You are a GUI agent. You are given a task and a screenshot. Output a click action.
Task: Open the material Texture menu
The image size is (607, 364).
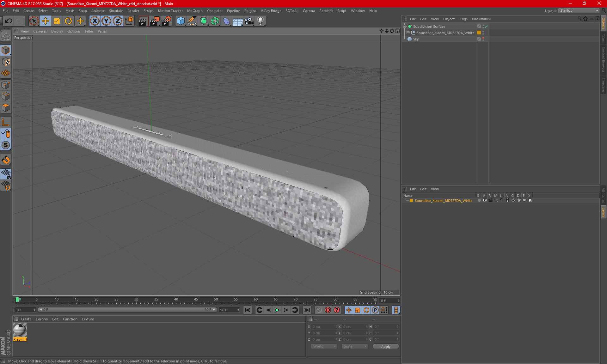pyautogui.click(x=88, y=319)
